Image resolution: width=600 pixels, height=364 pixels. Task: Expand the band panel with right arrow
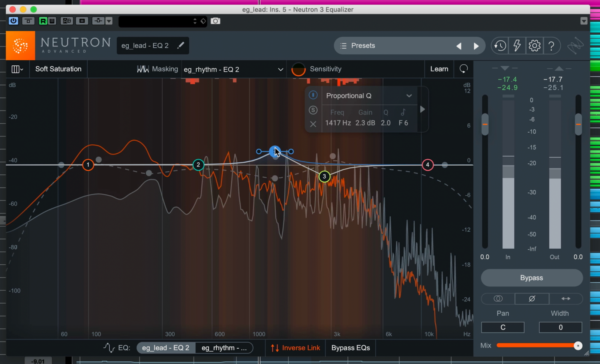tap(423, 109)
